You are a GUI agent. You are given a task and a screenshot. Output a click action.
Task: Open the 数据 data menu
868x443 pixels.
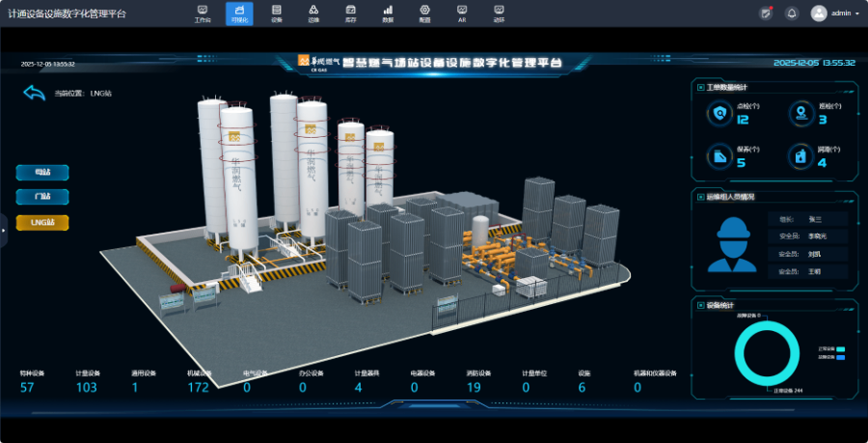point(388,14)
